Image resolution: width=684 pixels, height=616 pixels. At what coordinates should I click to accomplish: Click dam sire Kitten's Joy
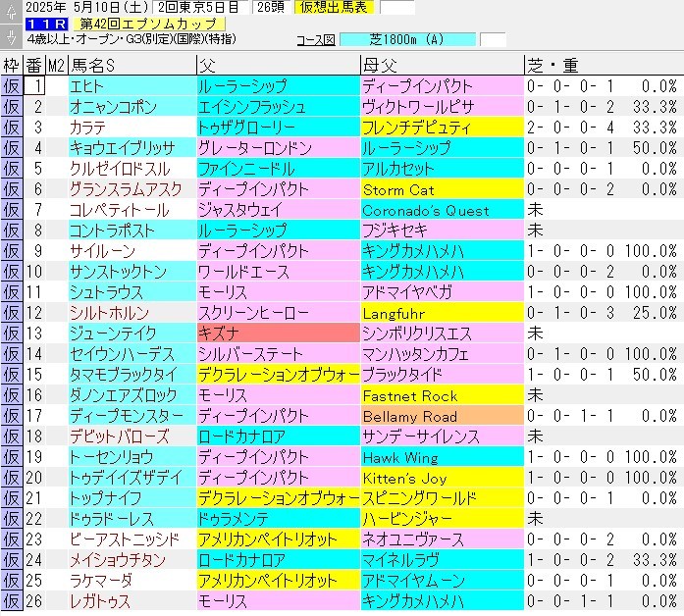443,478
